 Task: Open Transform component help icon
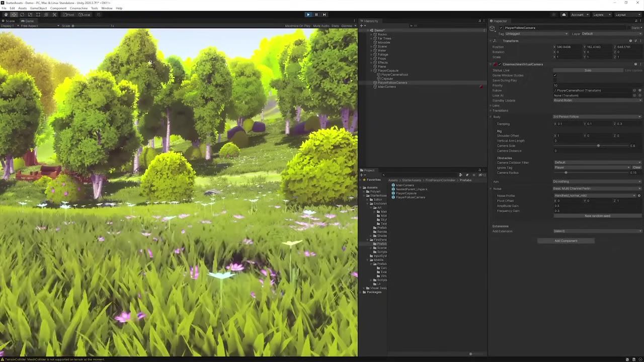(x=631, y=41)
